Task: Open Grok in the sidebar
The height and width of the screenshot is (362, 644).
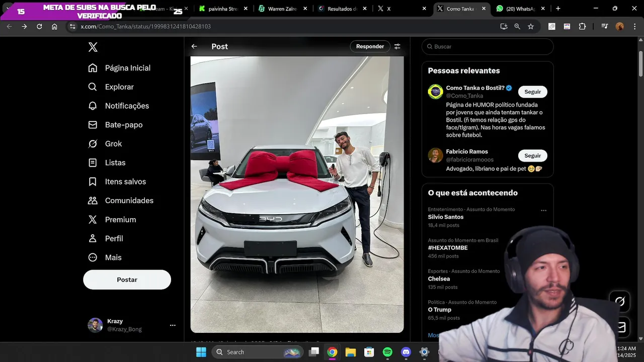Action: 105,144
